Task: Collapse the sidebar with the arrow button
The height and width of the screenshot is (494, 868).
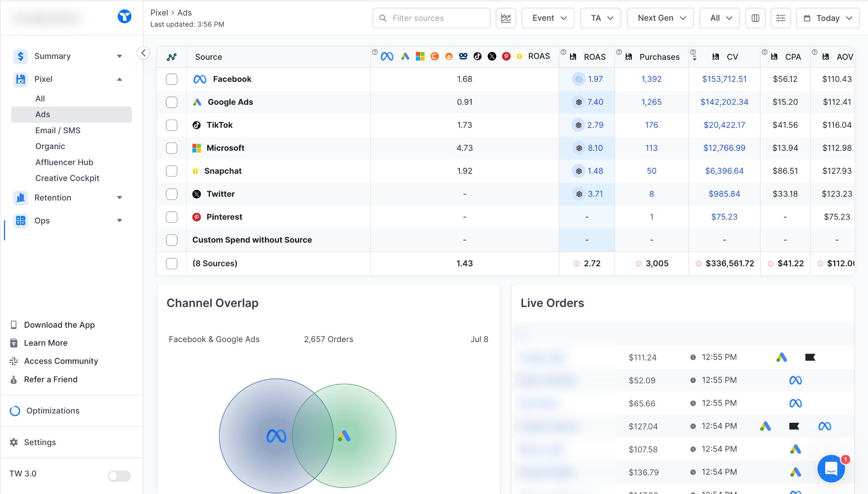Action: click(x=143, y=53)
